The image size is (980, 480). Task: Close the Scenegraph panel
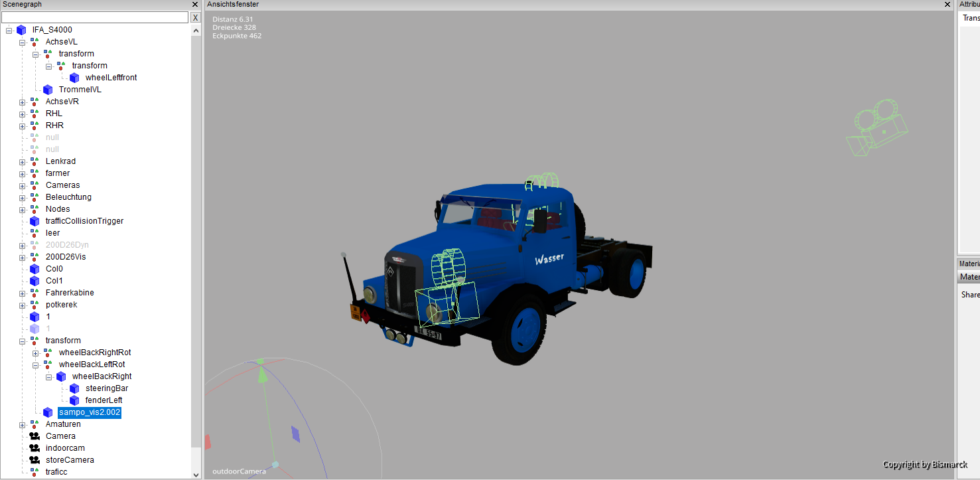click(x=195, y=5)
